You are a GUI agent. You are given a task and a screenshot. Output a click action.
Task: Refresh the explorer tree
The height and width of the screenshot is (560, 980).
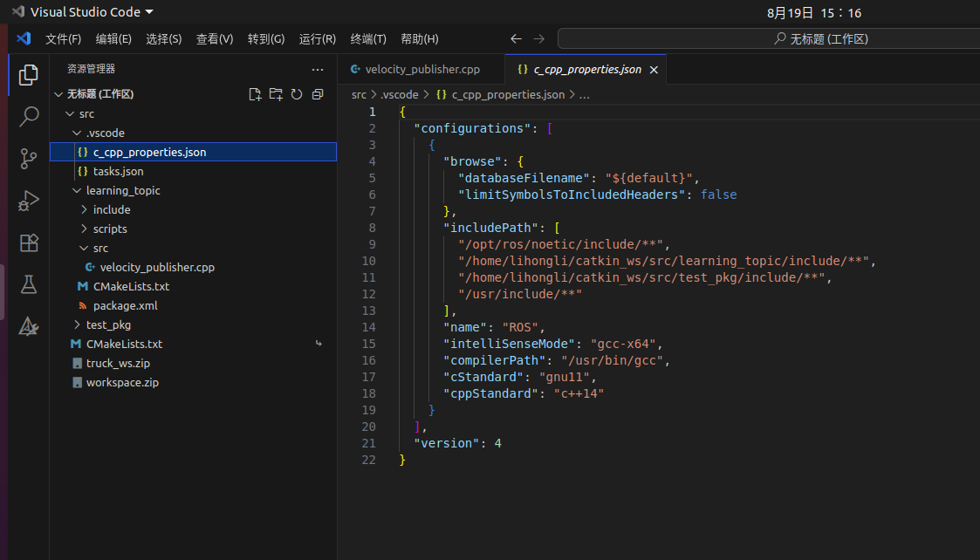[297, 94]
